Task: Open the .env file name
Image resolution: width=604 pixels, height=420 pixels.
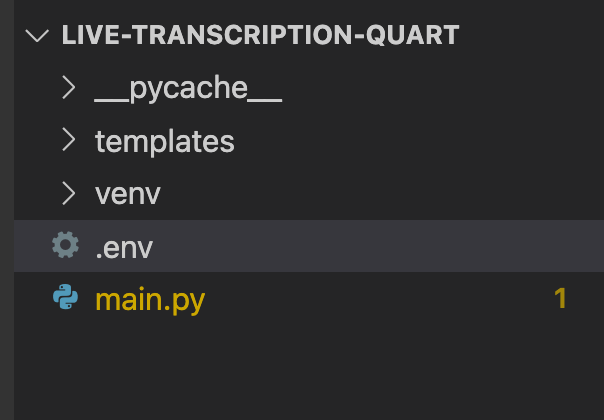Action: click(124, 248)
